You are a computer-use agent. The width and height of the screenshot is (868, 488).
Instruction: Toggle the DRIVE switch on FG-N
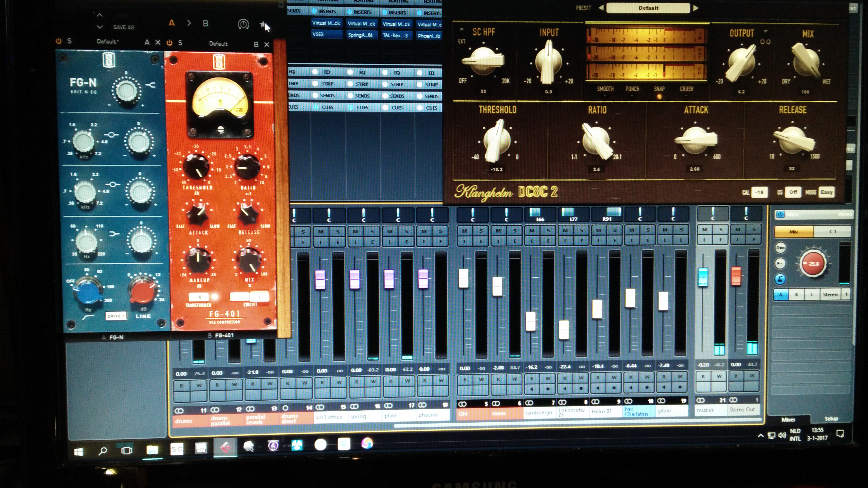tap(116, 316)
